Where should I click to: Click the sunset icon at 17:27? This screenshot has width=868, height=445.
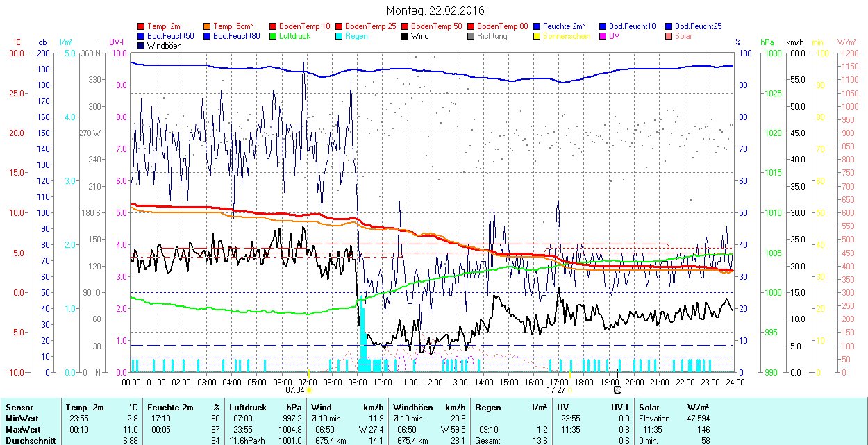(570, 390)
